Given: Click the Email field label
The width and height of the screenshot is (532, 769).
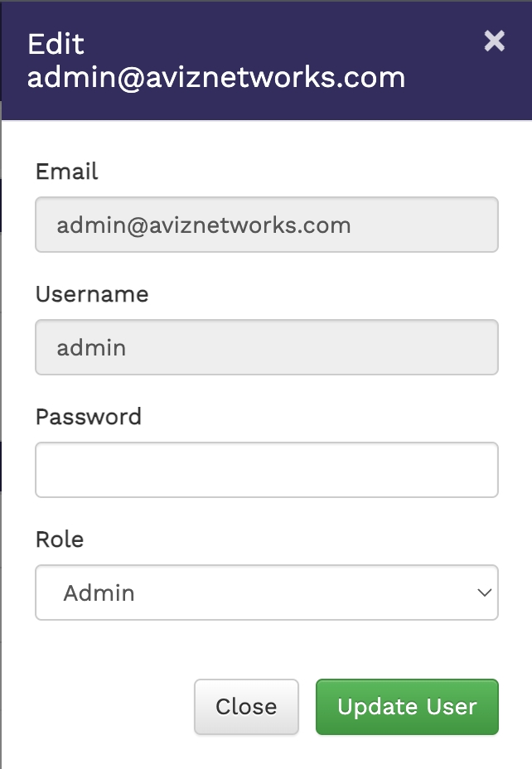Looking at the screenshot, I should [66, 172].
